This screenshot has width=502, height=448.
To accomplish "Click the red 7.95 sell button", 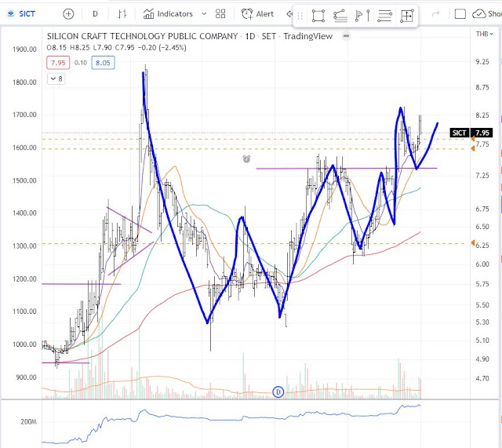I will pos(58,63).
